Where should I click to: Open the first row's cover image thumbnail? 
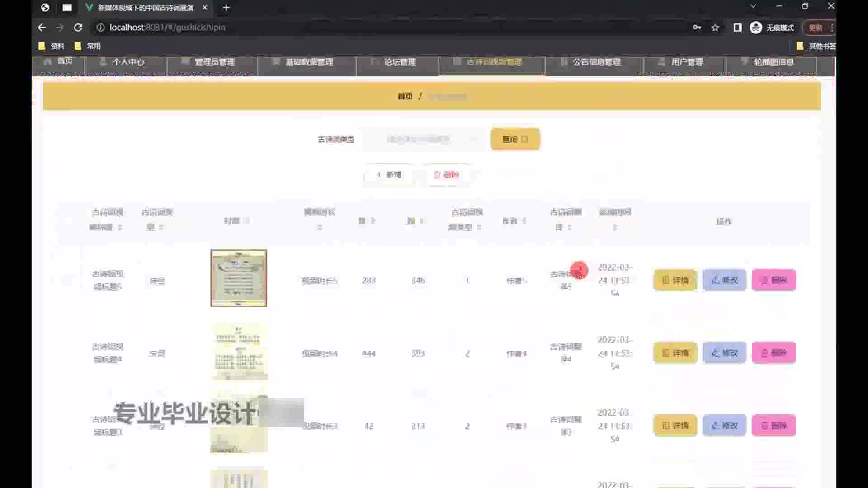(239, 278)
